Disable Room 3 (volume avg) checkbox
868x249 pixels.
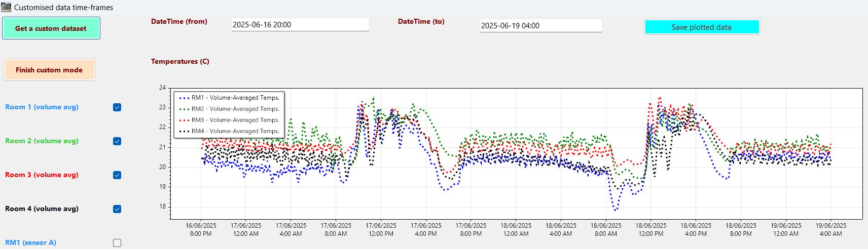117,175
